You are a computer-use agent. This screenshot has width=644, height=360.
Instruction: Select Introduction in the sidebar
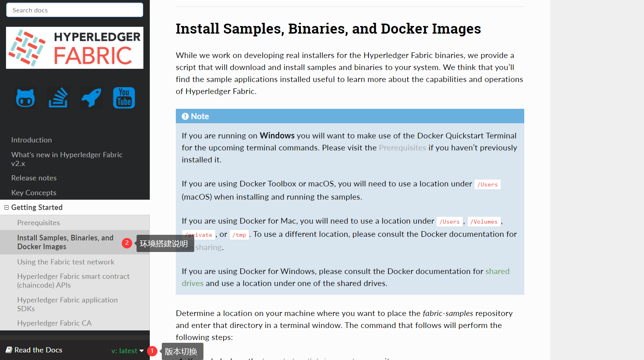click(x=32, y=140)
